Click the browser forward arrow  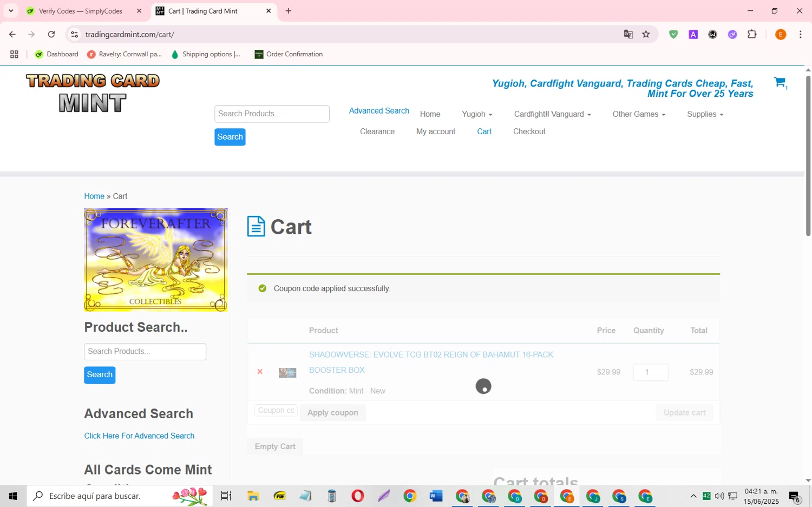[31, 34]
